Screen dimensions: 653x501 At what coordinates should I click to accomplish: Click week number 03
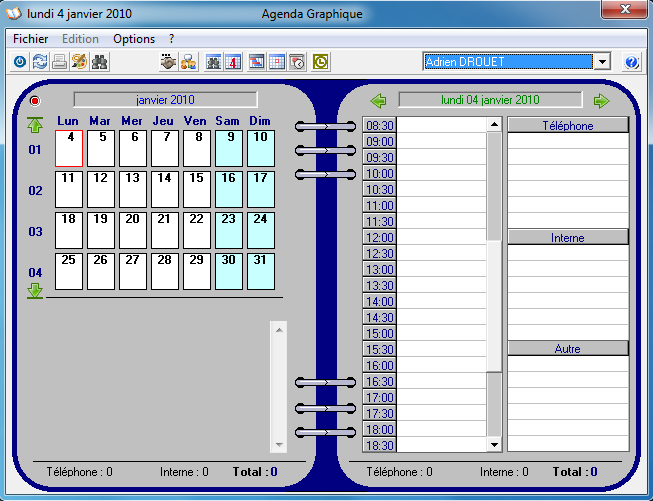click(x=35, y=232)
